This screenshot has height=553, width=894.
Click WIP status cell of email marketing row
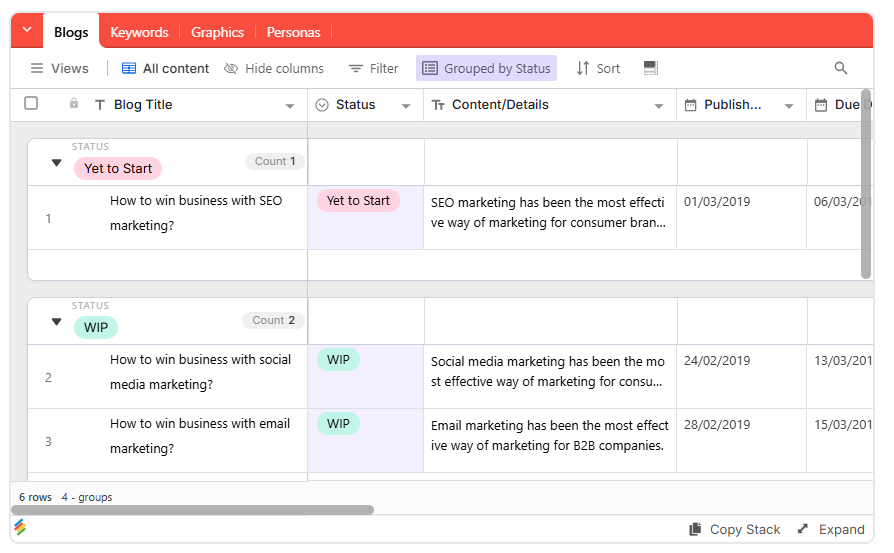(x=365, y=440)
